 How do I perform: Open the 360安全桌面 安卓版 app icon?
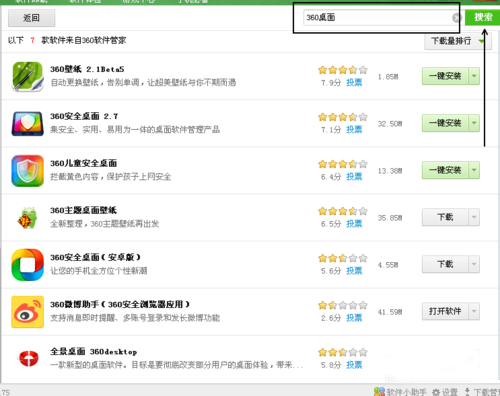click(x=28, y=265)
